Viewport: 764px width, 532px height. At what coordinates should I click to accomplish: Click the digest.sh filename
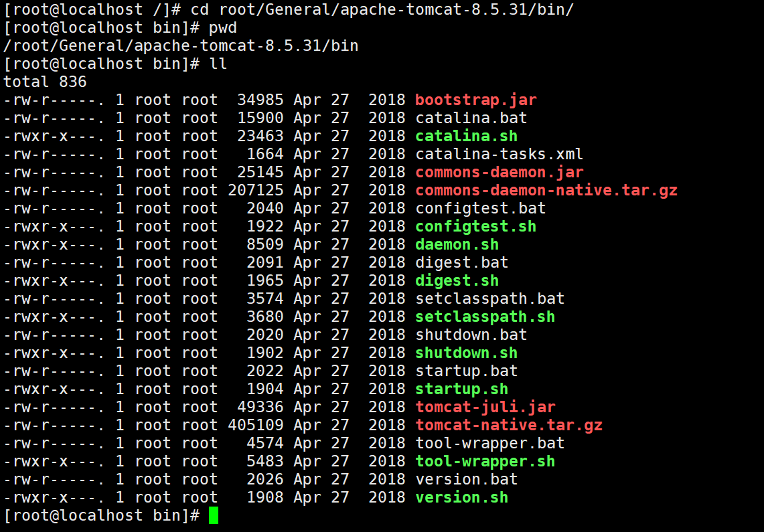click(457, 280)
